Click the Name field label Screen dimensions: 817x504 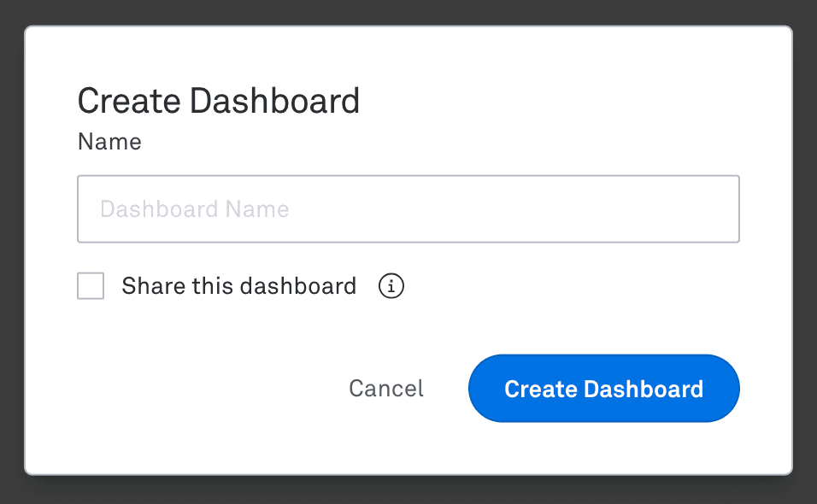pos(109,142)
